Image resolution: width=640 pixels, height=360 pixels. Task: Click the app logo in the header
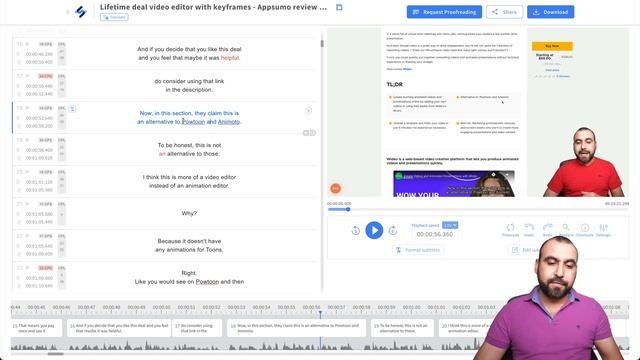(x=81, y=12)
